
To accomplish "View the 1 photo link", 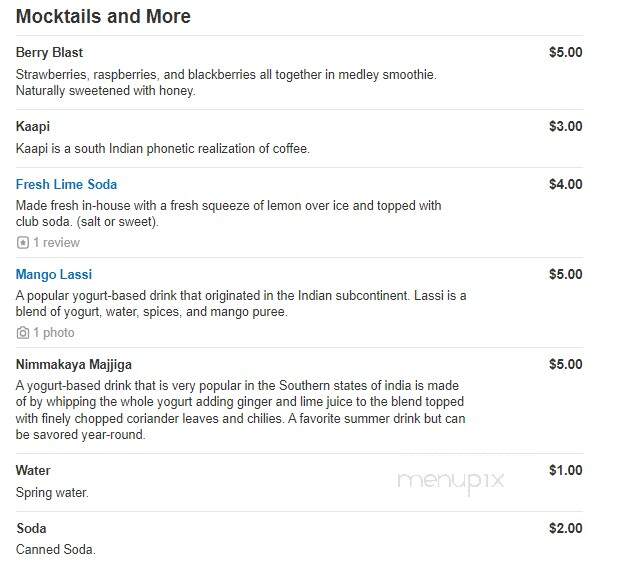I will [54, 333].
